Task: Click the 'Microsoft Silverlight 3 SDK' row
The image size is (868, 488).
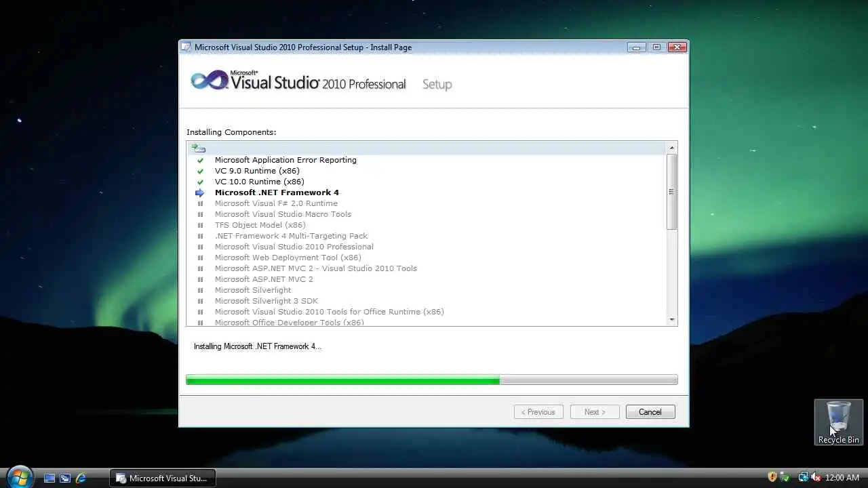Action: point(427,301)
